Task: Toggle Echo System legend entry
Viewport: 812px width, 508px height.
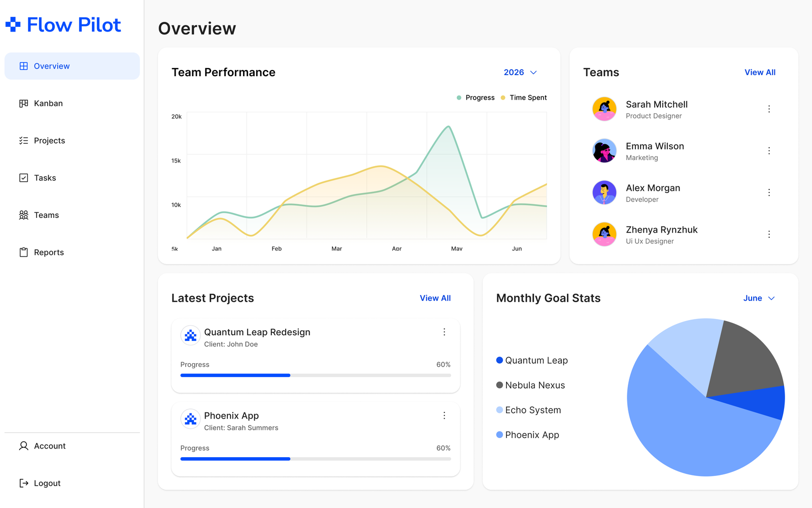Action: 528,410
